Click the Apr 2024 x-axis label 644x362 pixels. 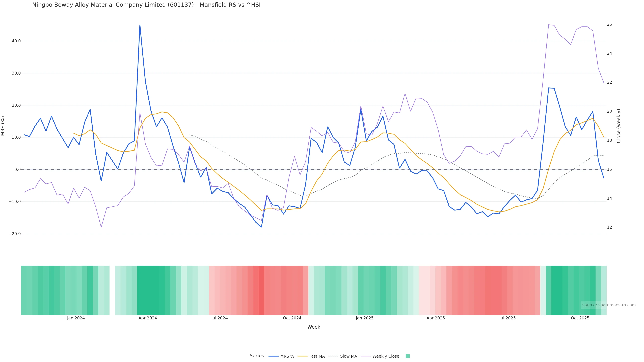148,318
